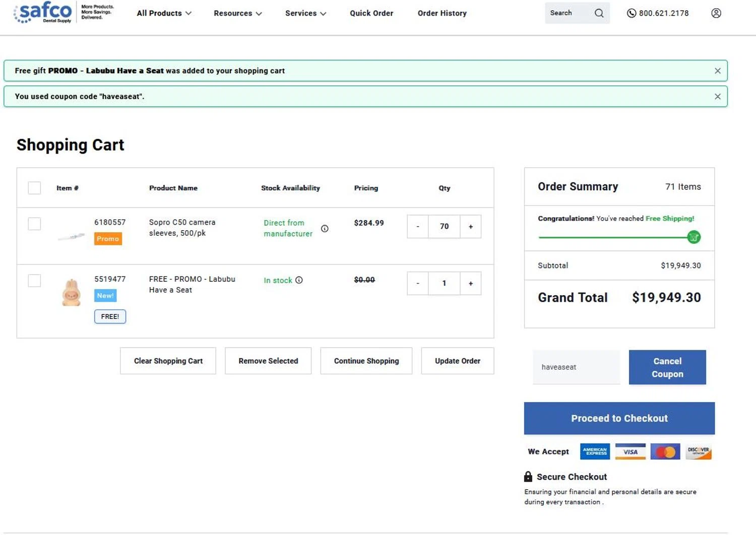Screen dimensions: 756x535
Task: Click the coupon code field with haveaseat
Action: (577, 367)
